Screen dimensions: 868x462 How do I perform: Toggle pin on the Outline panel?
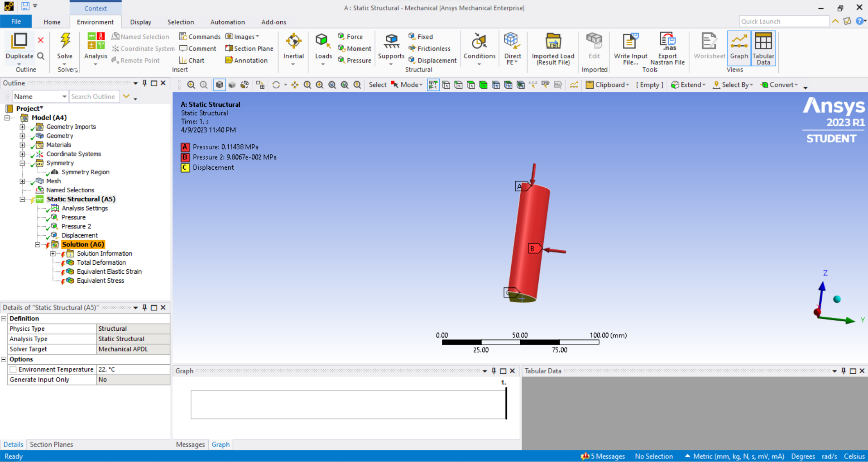144,83
